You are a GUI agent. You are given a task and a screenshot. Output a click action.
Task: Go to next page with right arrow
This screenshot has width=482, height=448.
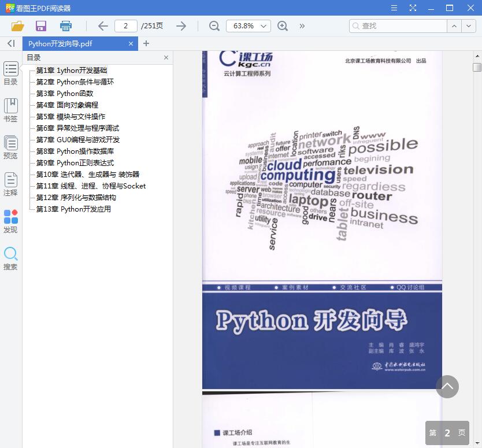point(181,26)
